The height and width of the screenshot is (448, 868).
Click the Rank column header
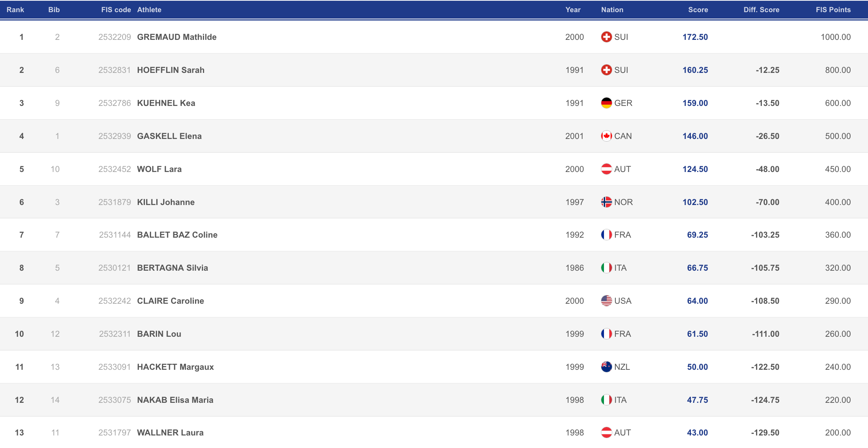pyautogui.click(x=15, y=10)
